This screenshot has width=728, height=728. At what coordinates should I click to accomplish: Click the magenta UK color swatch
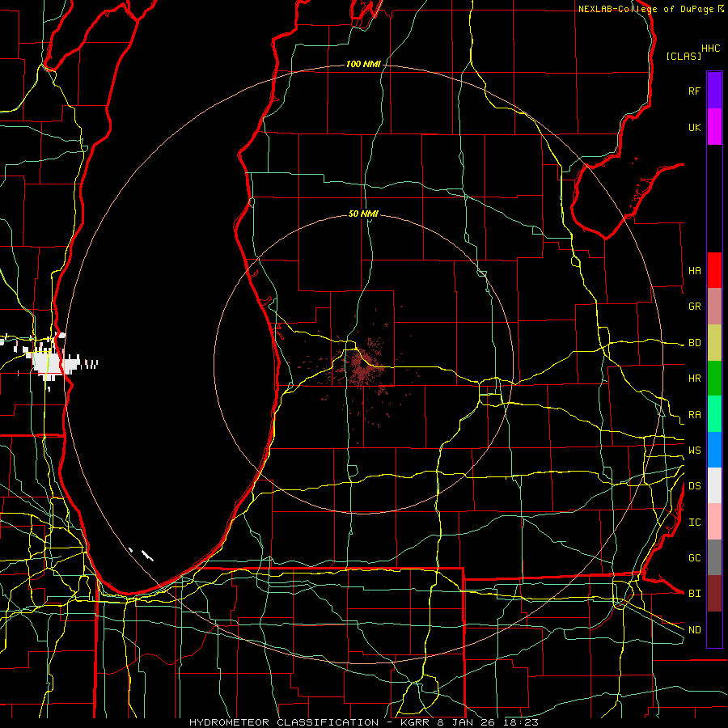coord(714,127)
